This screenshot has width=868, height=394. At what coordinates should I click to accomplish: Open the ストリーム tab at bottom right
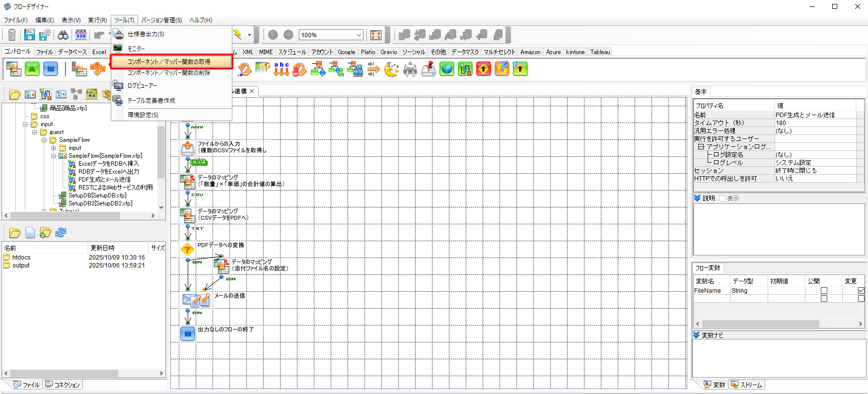click(746, 385)
